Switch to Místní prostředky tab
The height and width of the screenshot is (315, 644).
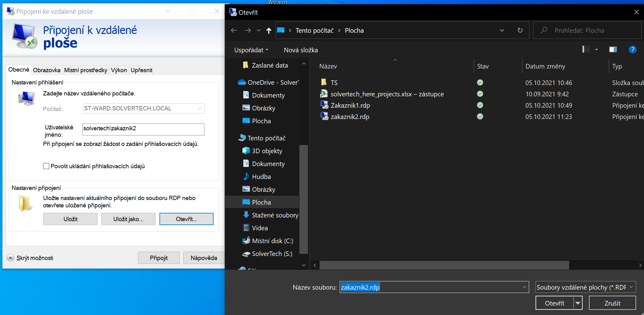pyautogui.click(x=86, y=70)
